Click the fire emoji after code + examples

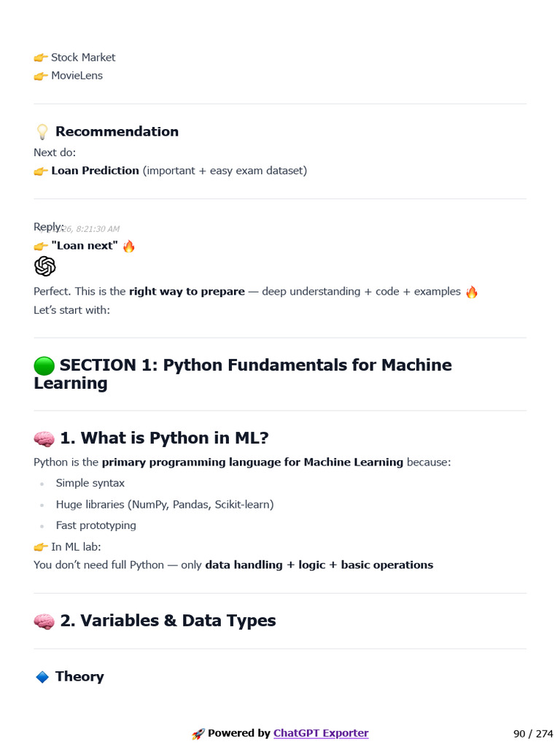(x=472, y=292)
